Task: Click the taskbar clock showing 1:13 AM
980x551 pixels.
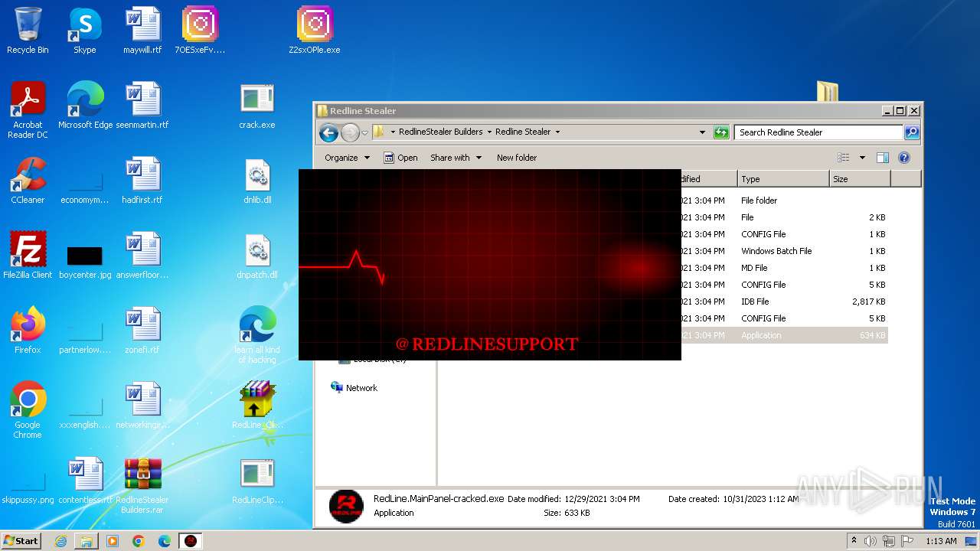Action: point(940,541)
